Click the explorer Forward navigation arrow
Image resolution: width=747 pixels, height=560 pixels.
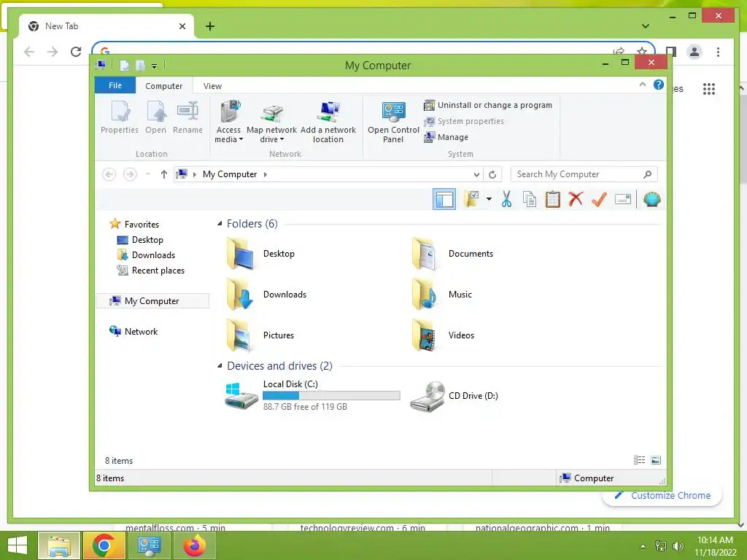pyautogui.click(x=130, y=174)
